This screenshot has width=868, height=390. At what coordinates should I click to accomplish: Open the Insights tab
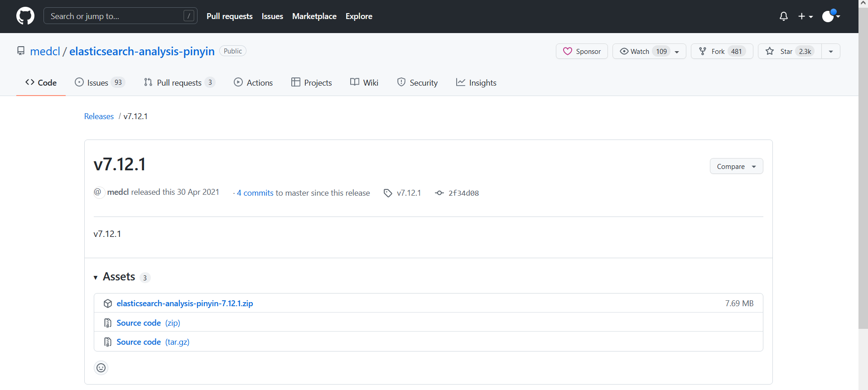click(476, 82)
